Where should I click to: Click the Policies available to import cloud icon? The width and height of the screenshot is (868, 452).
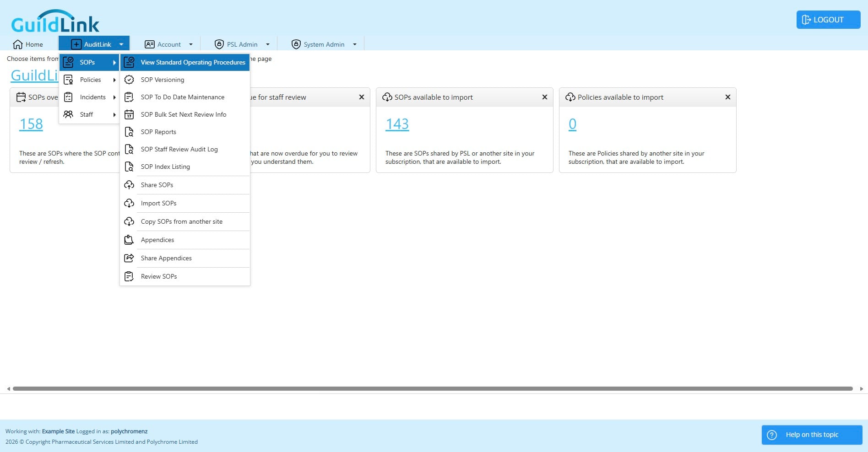pyautogui.click(x=570, y=97)
